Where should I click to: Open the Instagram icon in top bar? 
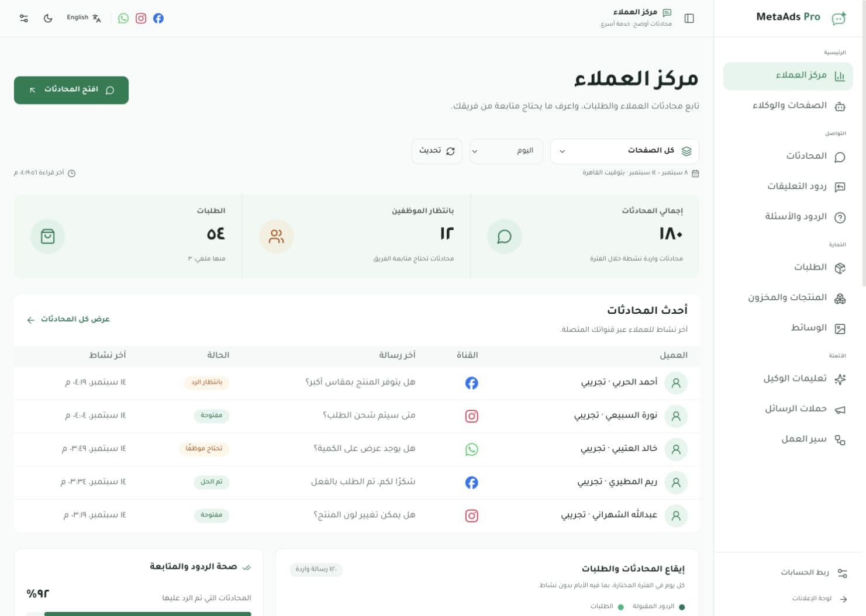[141, 18]
